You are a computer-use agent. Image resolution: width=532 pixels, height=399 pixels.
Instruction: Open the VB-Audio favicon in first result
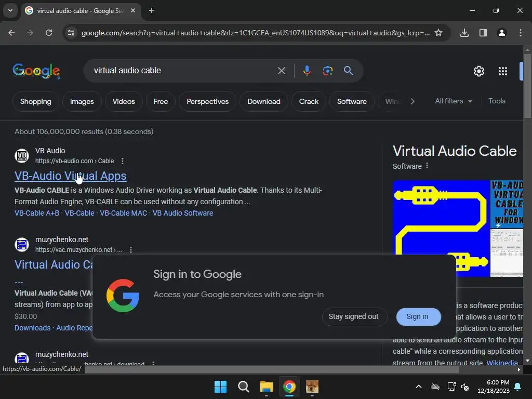(x=22, y=156)
